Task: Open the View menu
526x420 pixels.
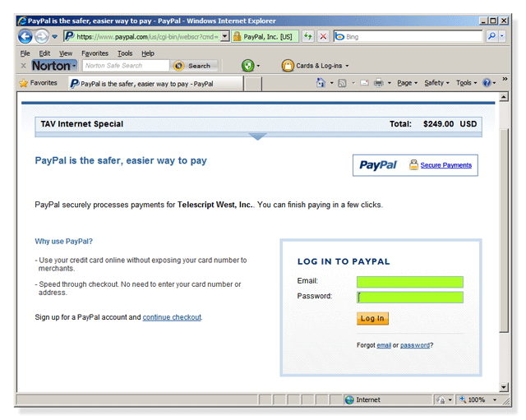Action: tap(66, 53)
